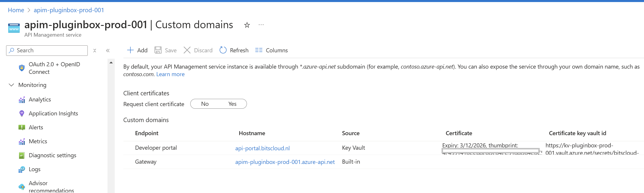Select the Developer portal endpoint cell
The image size is (644, 193).
[156, 148]
